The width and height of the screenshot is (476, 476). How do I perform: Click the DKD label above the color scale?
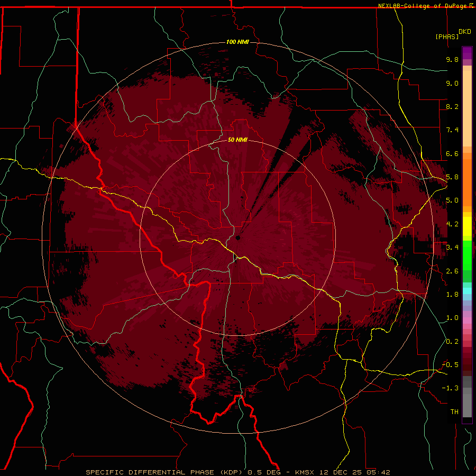click(465, 32)
